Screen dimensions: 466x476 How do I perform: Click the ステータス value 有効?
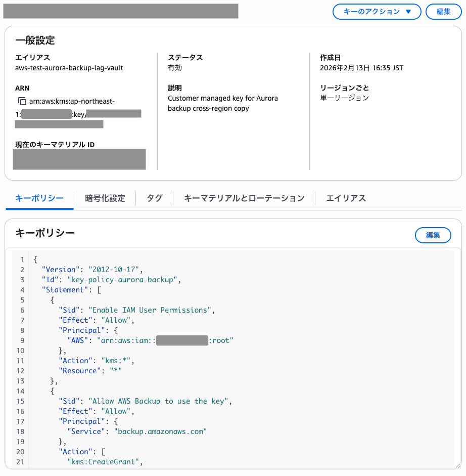coord(174,68)
